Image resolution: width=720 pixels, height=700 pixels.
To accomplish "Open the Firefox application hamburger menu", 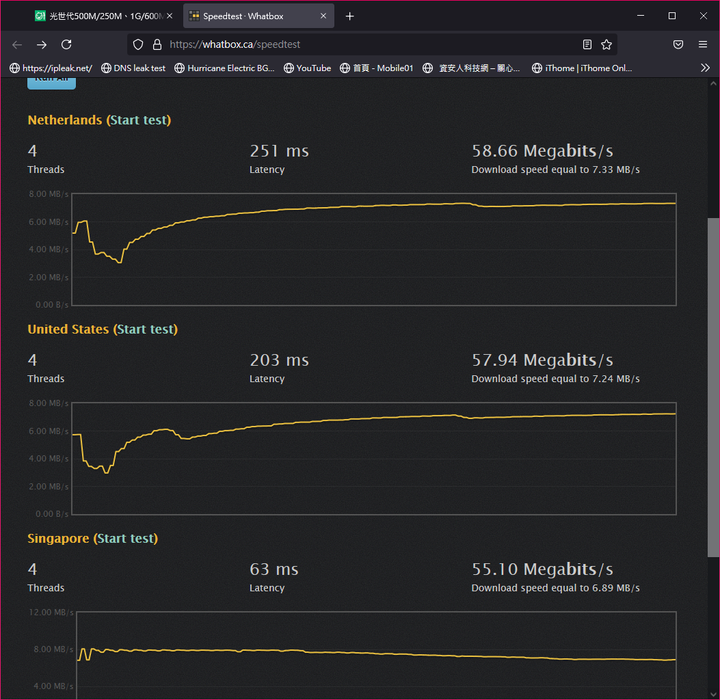I will click(x=704, y=45).
